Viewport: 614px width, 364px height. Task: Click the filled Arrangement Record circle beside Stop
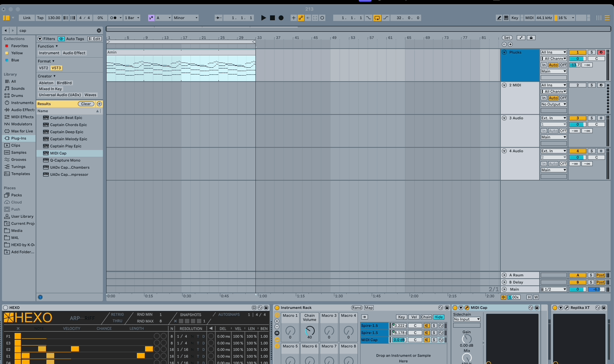(x=281, y=18)
